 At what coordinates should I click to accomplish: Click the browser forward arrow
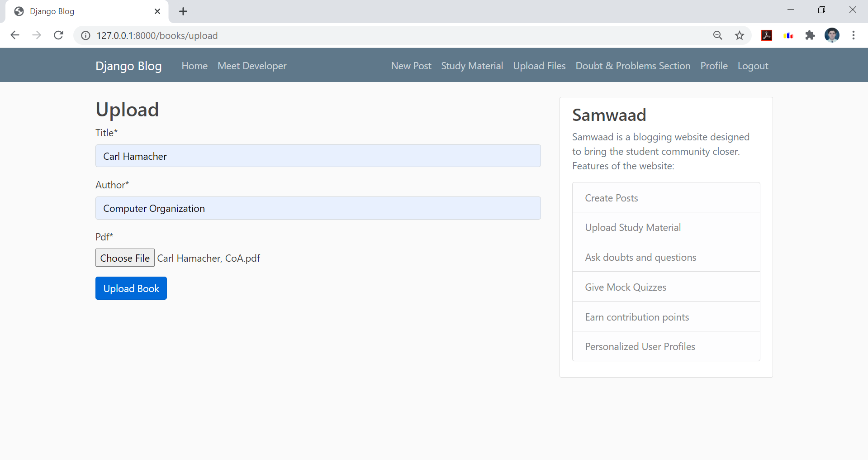37,35
